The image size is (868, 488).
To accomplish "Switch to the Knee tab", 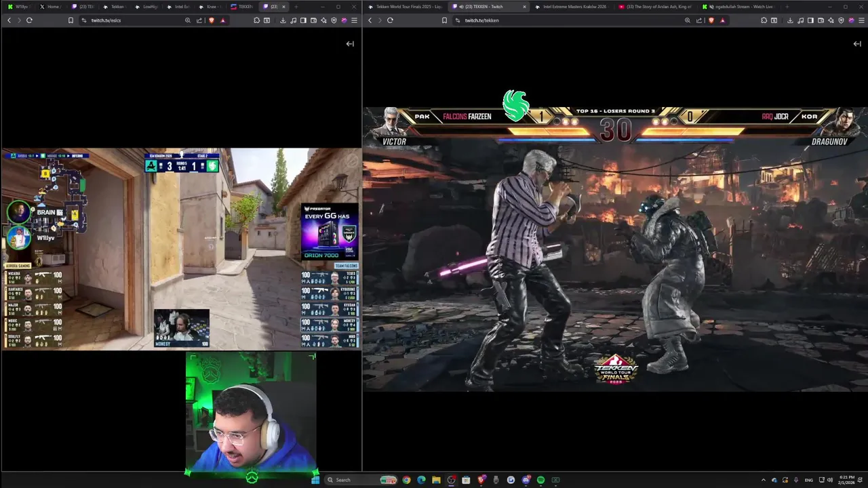I will (210, 7).
